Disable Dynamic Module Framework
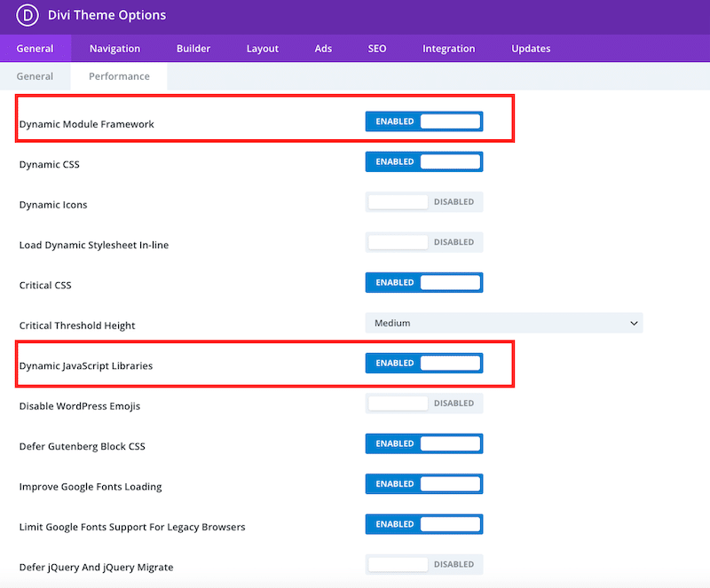Image resolution: width=710 pixels, height=588 pixels. tap(423, 121)
